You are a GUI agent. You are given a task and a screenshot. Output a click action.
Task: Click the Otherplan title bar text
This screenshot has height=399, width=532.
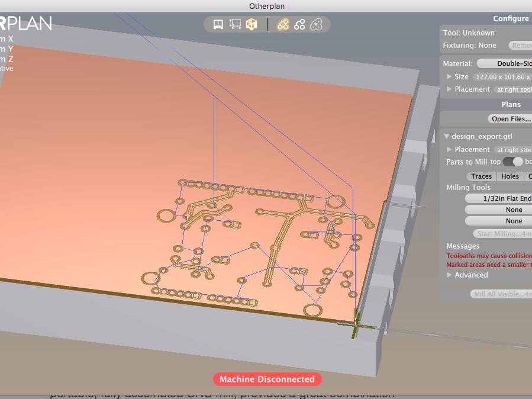point(266,6)
